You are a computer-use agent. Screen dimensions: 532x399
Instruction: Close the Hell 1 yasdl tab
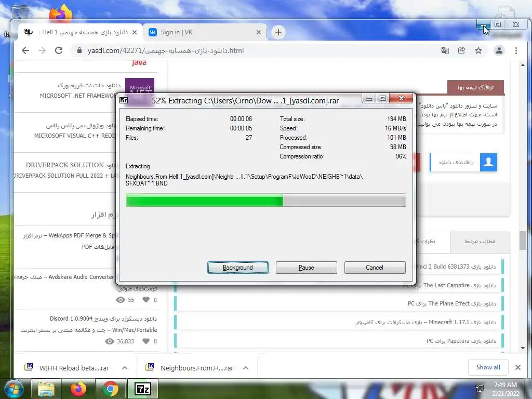135,32
